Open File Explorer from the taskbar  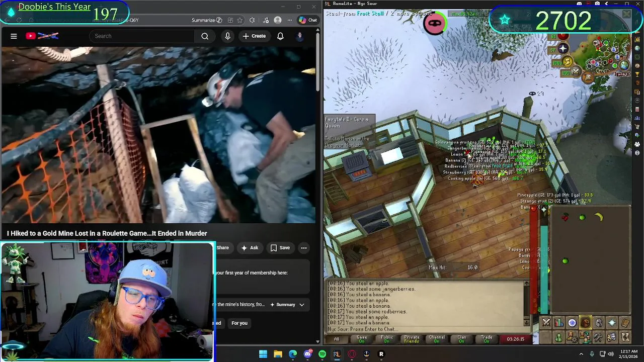(x=278, y=354)
